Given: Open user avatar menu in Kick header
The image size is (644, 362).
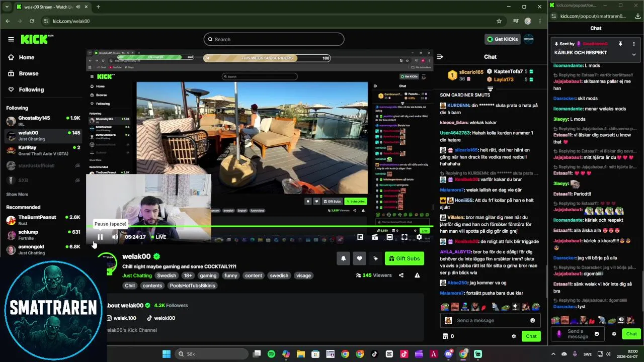Looking at the screenshot, I should tap(528, 39).
